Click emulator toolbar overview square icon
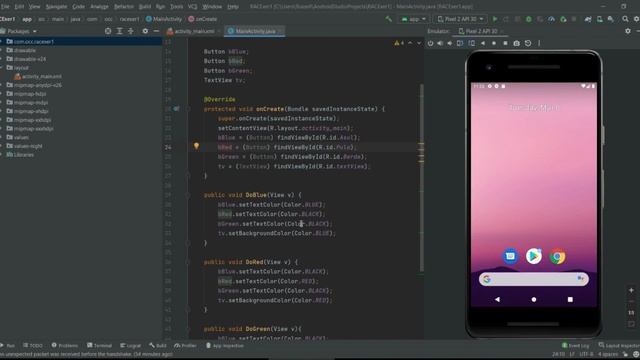Viewport: 640px width, 360px height. coord(505,43)
